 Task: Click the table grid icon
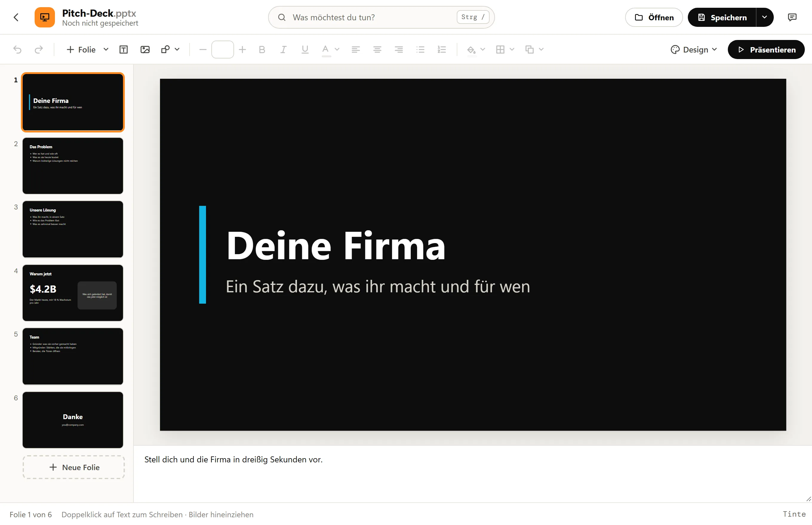point(500,50)
